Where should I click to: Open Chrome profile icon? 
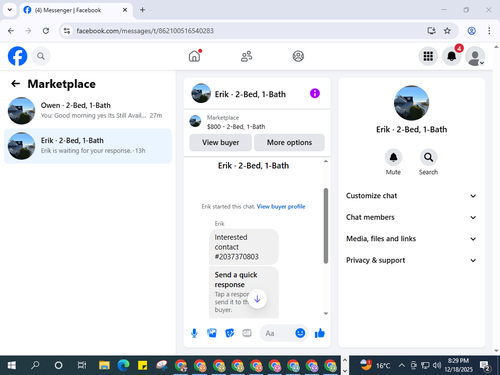(x=471, y=31)
